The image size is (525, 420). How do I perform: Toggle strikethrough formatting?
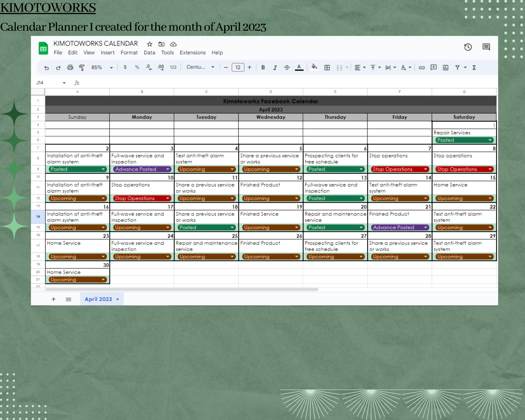pos(287,67)
